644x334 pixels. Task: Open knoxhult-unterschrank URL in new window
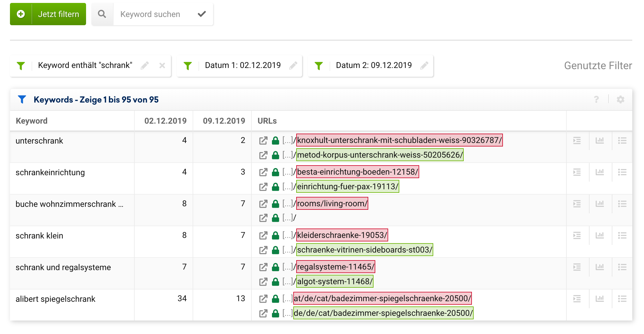click(x=263, y=141)
